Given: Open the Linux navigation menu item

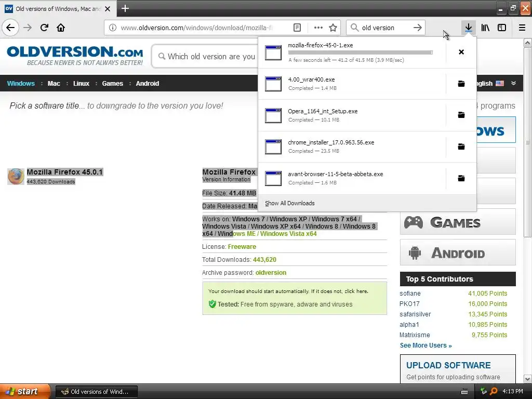Looking at the screenshot, I should (x=81, y=84).
